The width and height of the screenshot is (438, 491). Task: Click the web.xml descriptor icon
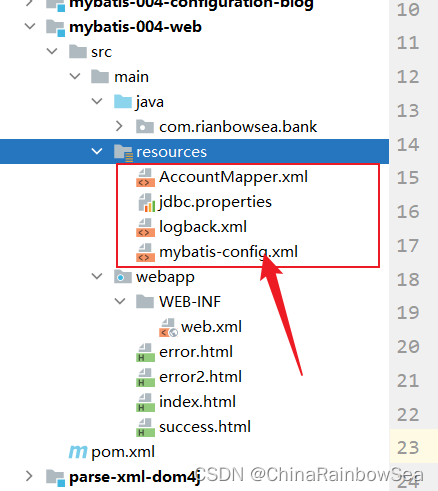tap(168, 327)
